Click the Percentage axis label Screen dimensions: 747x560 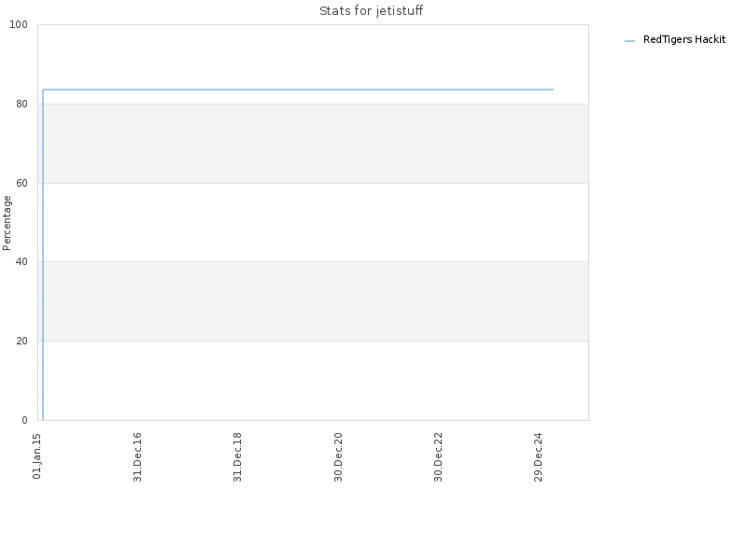7,223
